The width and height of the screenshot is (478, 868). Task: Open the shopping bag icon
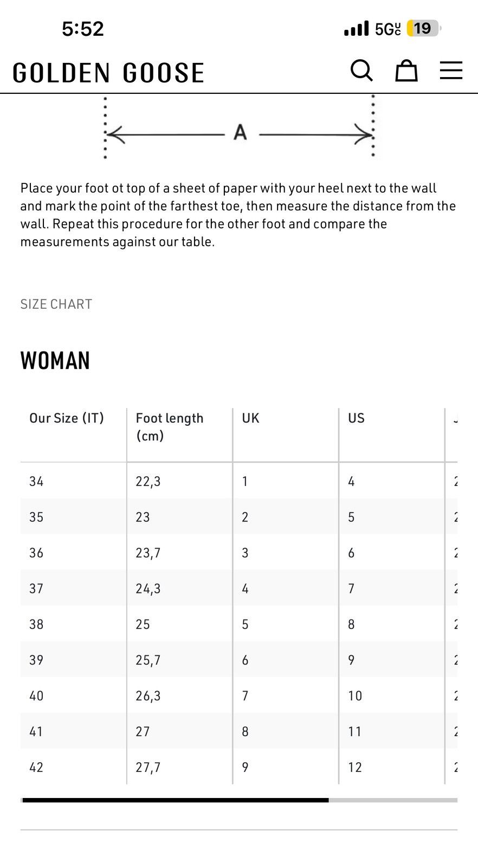[x=406, y=71]
